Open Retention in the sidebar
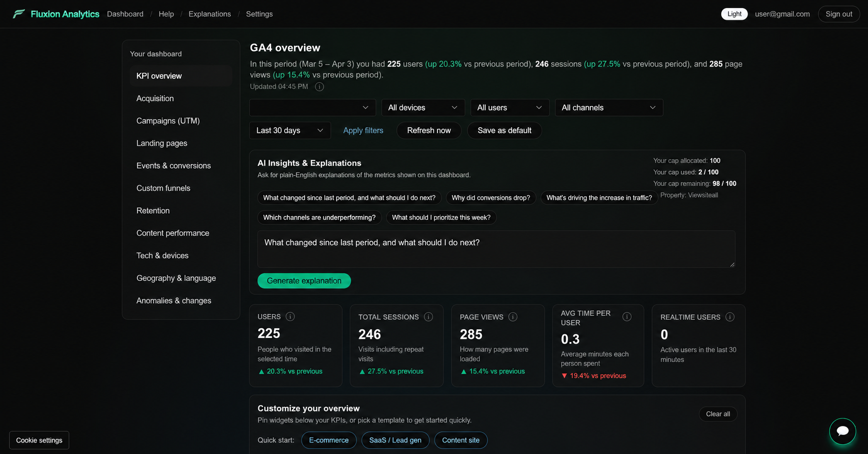The image size is (868, 454). click(181, 211)
